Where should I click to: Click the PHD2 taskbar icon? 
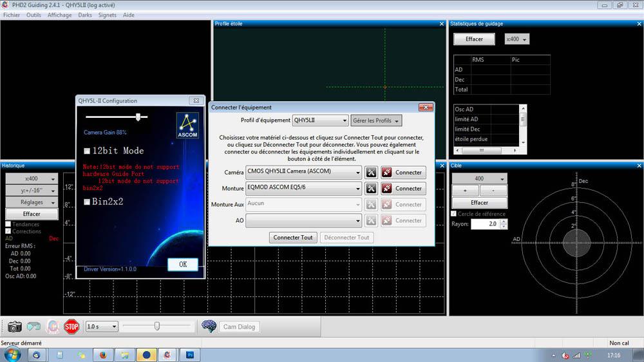click(167, 355)
